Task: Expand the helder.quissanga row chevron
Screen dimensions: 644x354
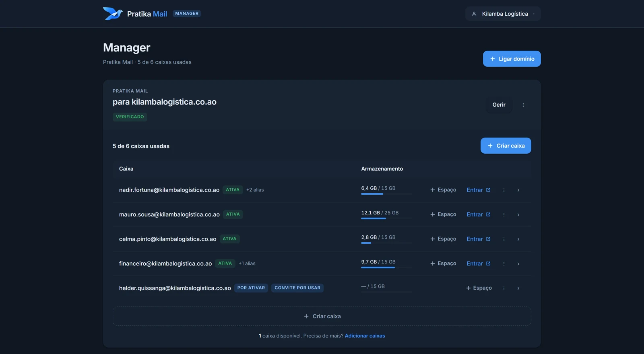Action: point(518,288)
